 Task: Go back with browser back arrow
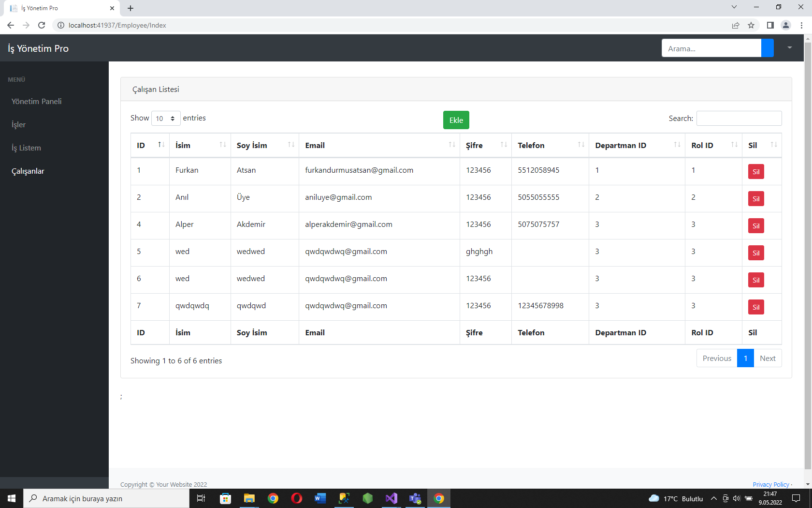coord(11,25)
